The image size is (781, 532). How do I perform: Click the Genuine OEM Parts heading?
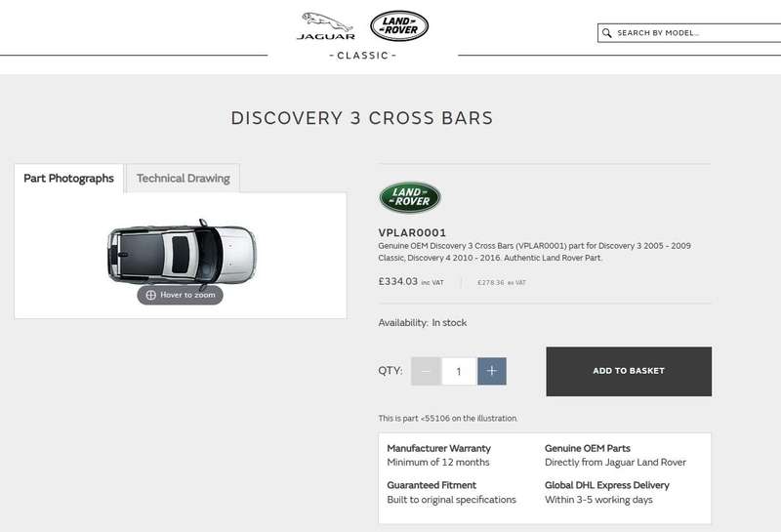[x=588, y=448]
